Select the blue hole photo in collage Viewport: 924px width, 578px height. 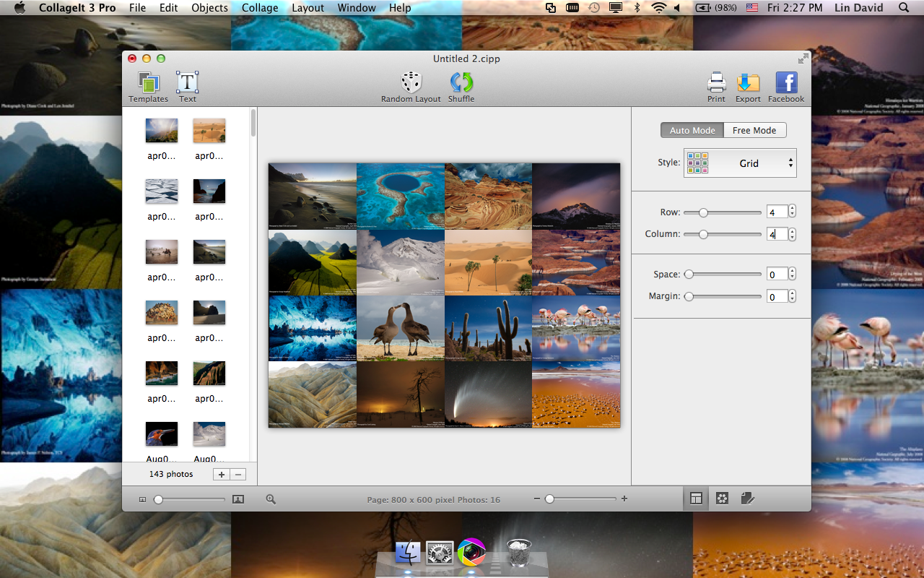[401, 197]
